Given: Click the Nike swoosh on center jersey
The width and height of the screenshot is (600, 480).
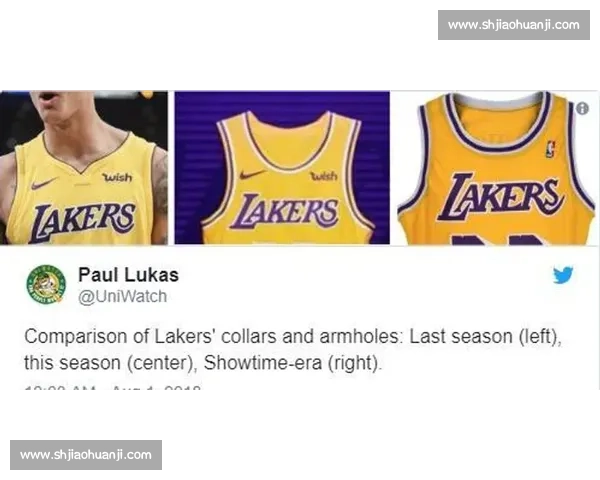Looking at the screenshot, I should [253, 175].
